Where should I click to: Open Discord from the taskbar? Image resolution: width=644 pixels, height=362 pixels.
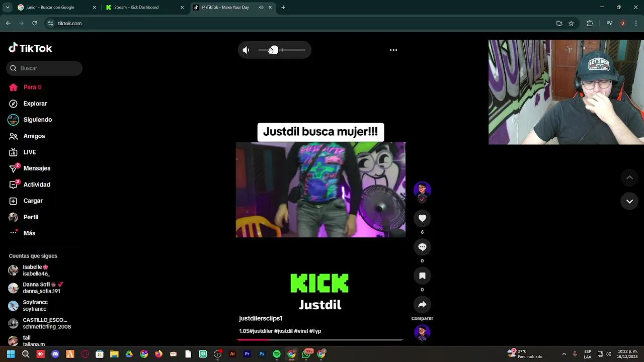55,354
